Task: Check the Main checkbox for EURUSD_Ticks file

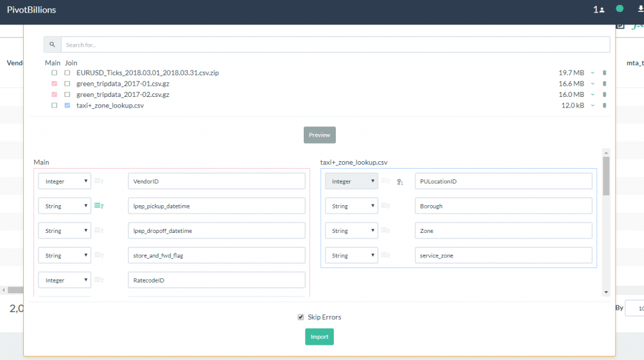Action: tap(55, 73)
